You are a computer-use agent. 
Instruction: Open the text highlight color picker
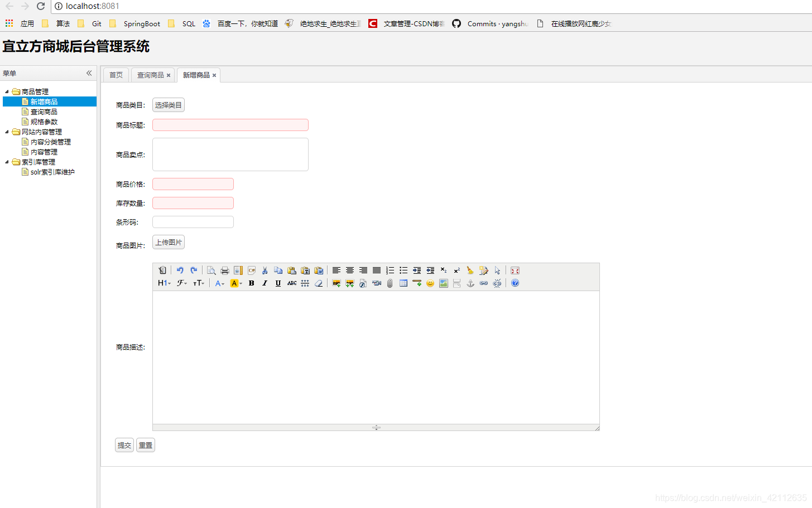click(236, 283)
